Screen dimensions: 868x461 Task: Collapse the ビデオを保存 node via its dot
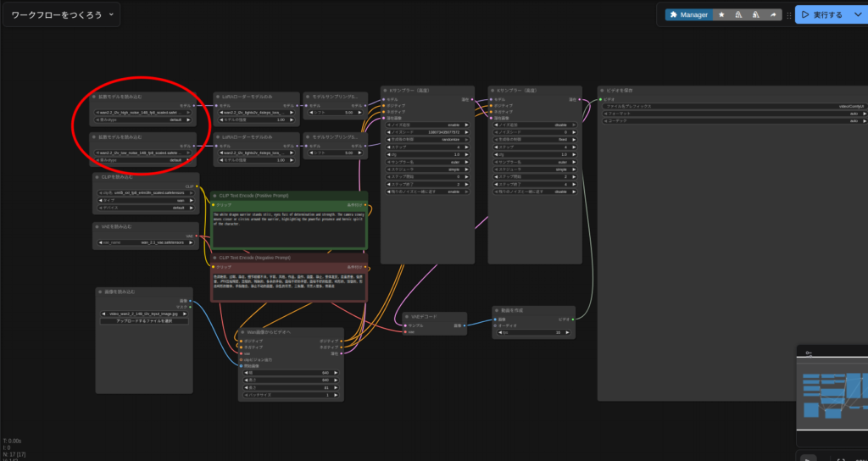pos(603,89)
